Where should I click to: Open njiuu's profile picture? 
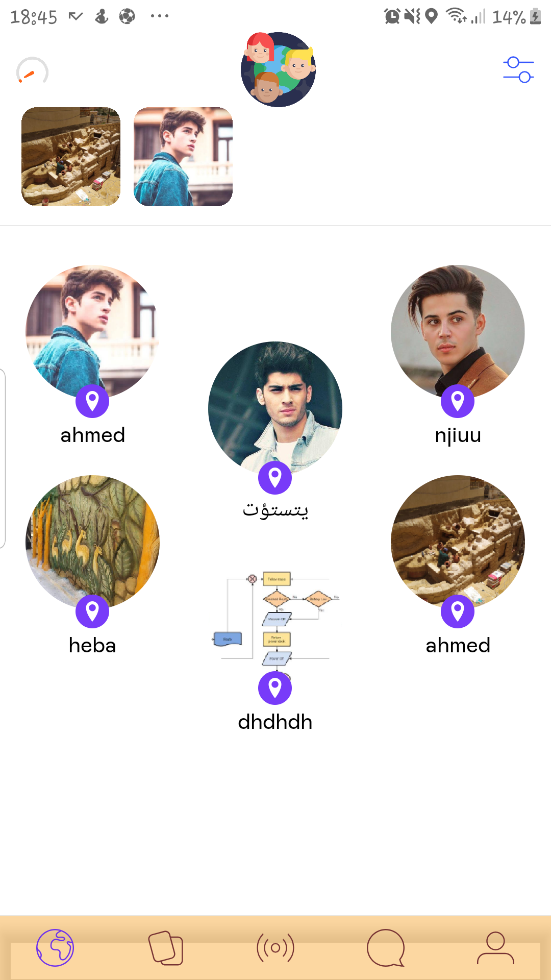[x=458, y=332]
